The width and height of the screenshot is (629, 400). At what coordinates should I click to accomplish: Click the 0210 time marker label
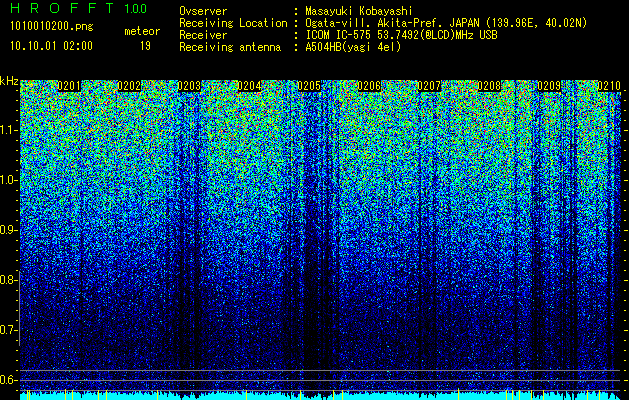coord(609,86)
